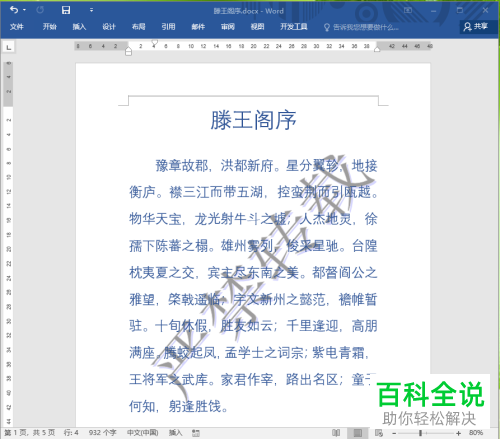
Task: Click the macro recording icon in status bar
Action: point(196,433)
